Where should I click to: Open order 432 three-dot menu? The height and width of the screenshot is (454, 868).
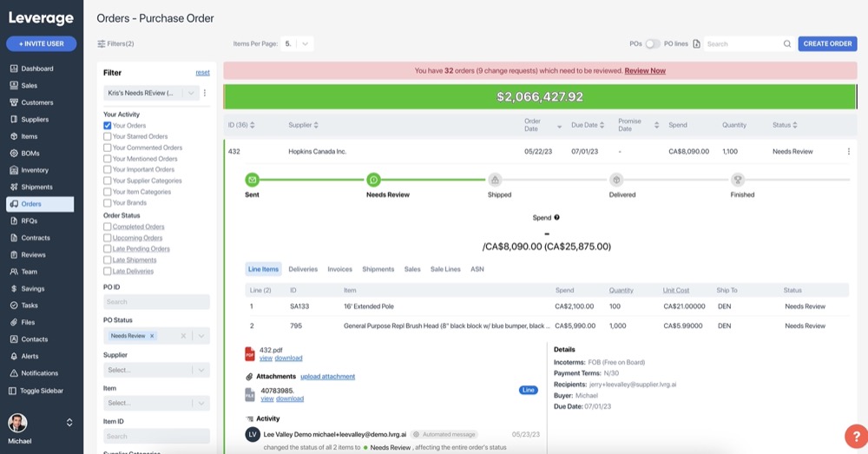[x=849, y=151]
